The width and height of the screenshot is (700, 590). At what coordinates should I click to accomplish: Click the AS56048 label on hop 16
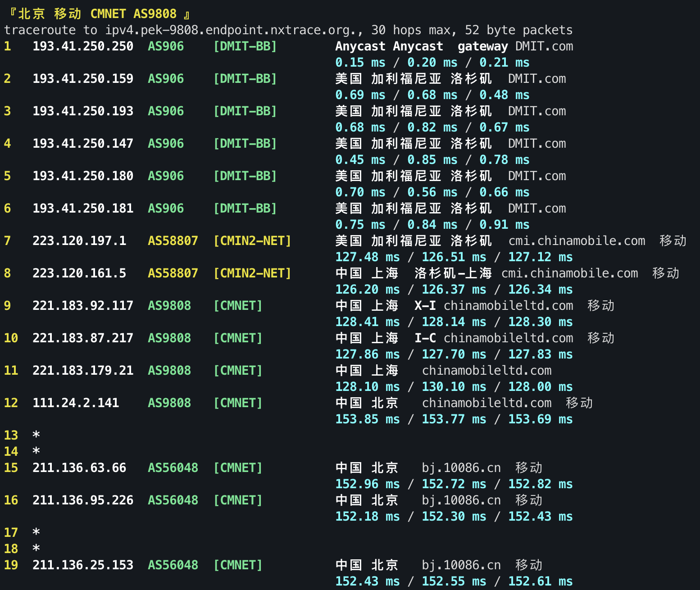point(173,500)
